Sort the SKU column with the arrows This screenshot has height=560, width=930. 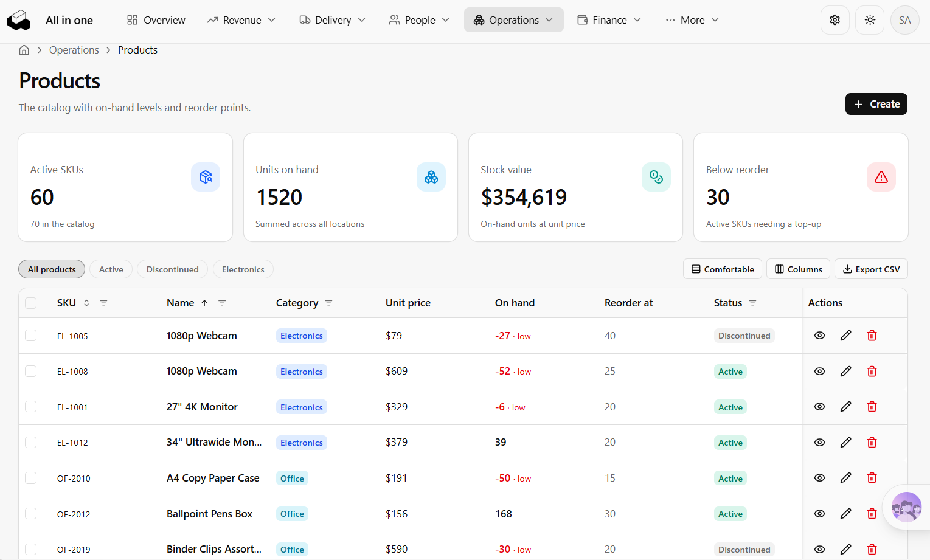click(86, 303)
